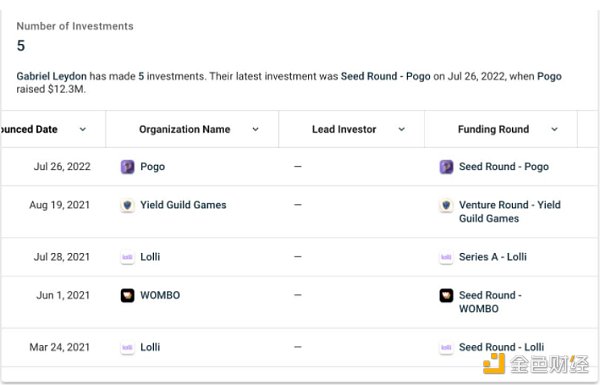Open Gabriel Leydon link in summary text
The image size is (600, 385).
pyautogui.click(x=51, y=76)
